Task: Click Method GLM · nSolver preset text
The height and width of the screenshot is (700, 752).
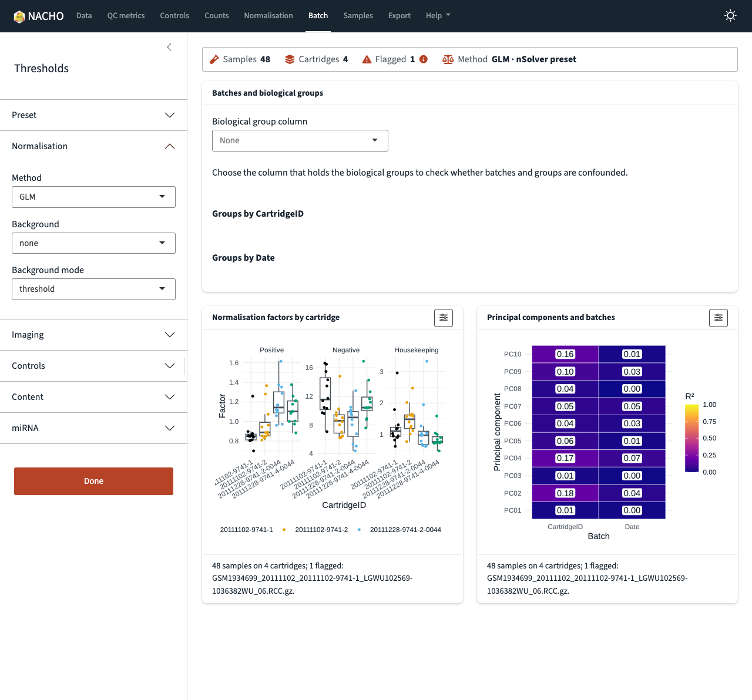Action: pyautogui.click(x=517, y=59)
